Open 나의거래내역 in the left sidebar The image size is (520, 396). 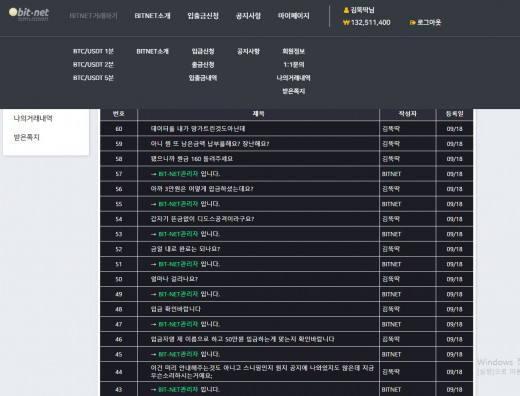click(33, 118)
